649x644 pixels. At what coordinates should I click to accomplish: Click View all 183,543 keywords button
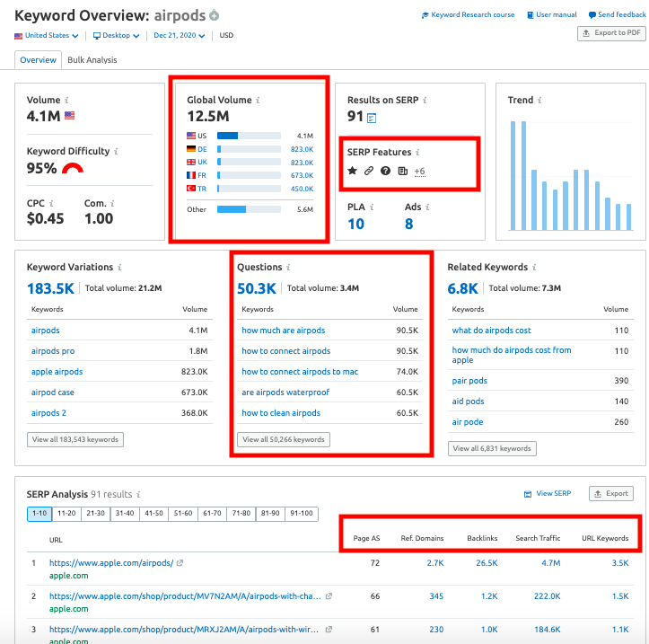point(75,440)
